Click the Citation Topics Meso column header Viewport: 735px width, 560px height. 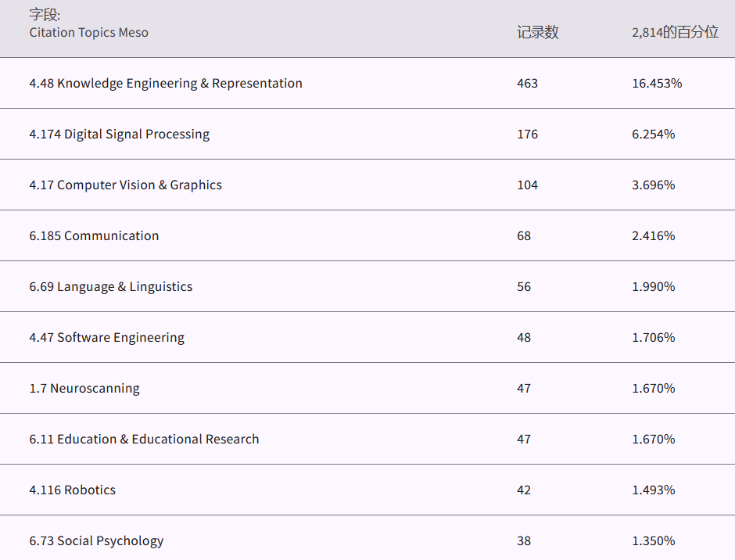pos(88,32)
